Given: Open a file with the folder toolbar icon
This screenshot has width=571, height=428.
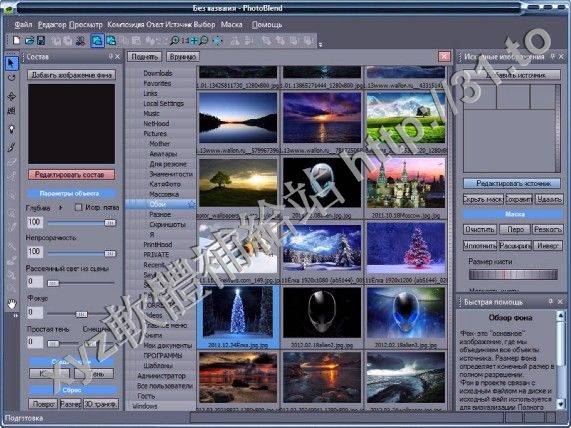Looking at the screenshot, I should (x=29, y=40).
